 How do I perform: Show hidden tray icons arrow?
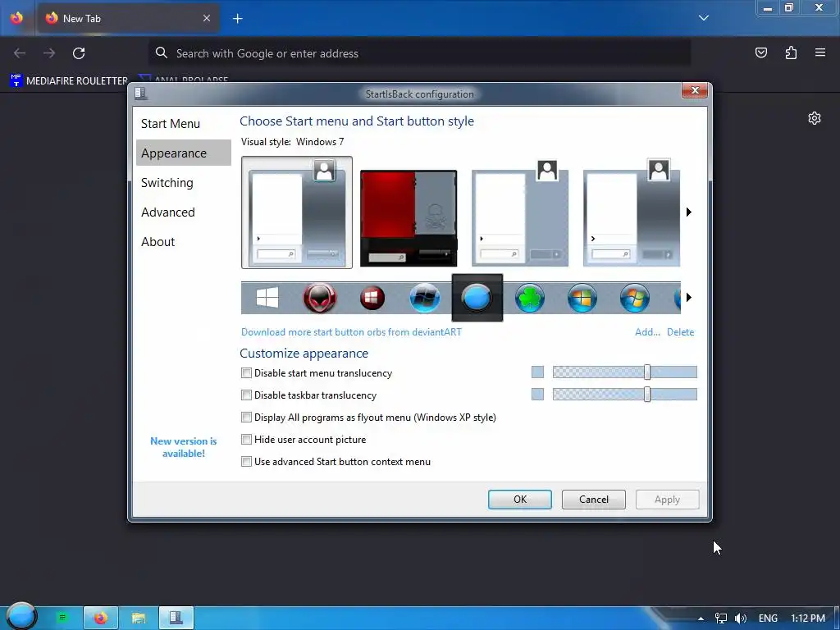coord(701,619)
